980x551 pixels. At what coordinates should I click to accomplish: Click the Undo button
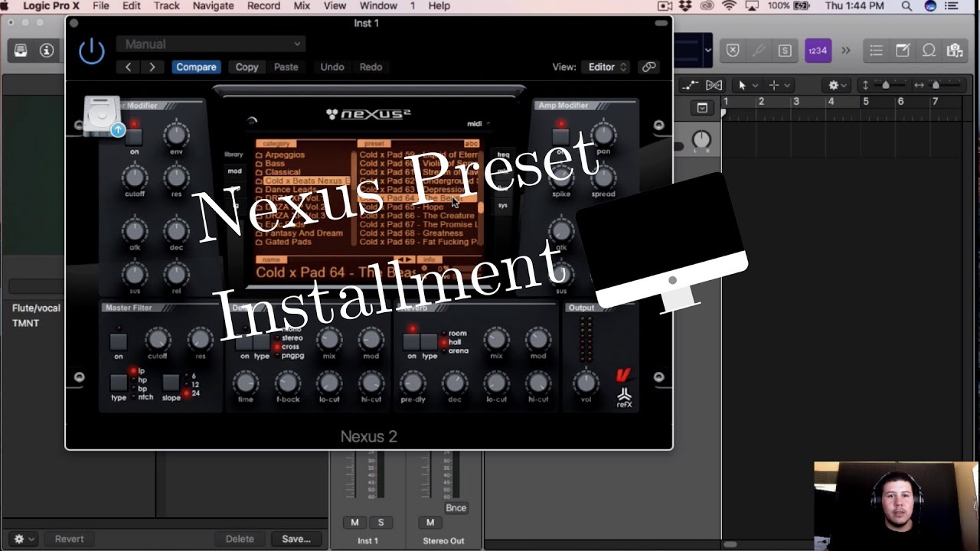click(x=332, y=67)
